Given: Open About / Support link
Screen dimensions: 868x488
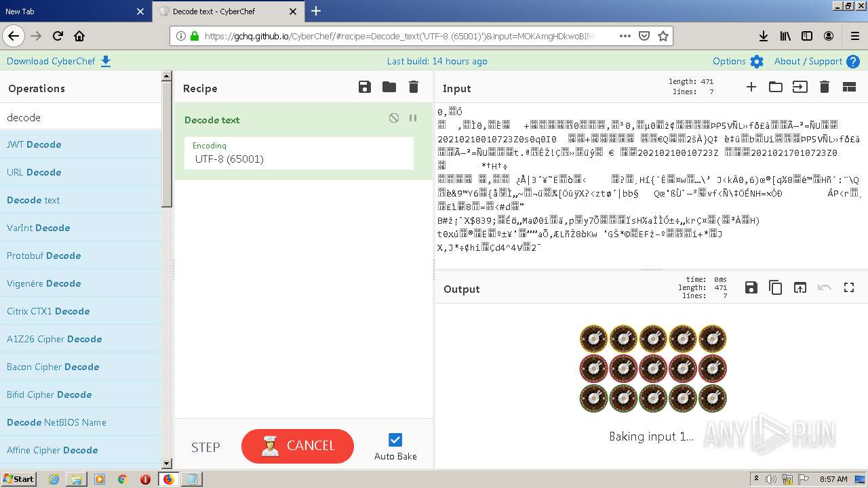Looking at the screenshot, I should [817, 61].
